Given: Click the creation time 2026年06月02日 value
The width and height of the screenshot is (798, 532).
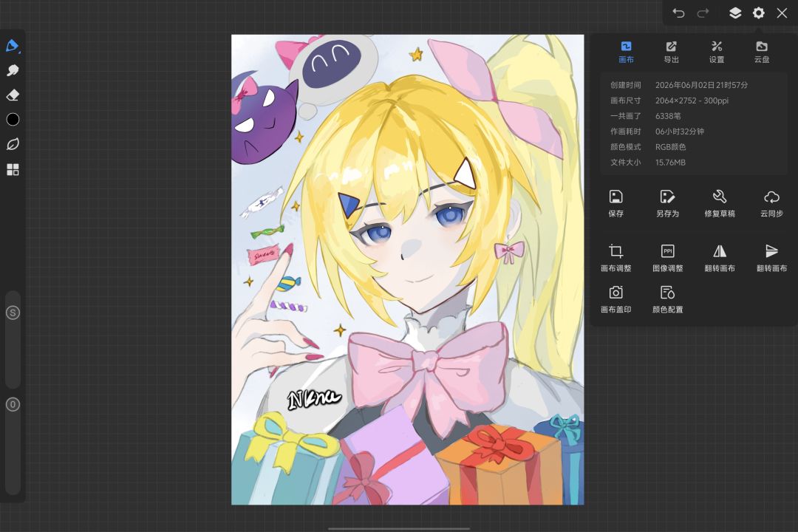Looking at the screenshot, I should click(701, 85).
